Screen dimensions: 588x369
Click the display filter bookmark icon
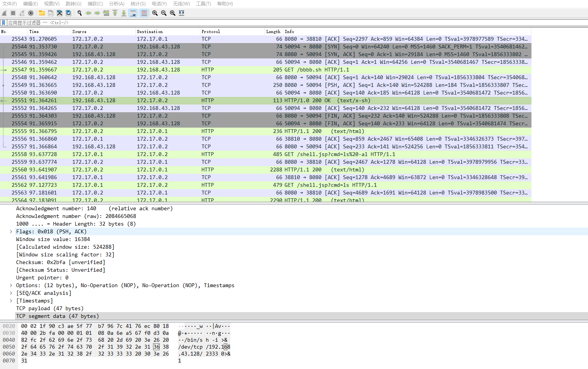[3, 23]
